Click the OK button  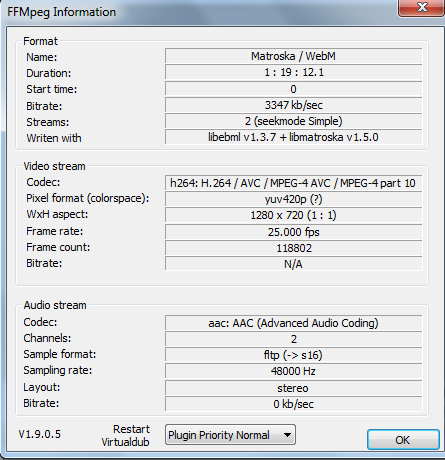(403, 440)
